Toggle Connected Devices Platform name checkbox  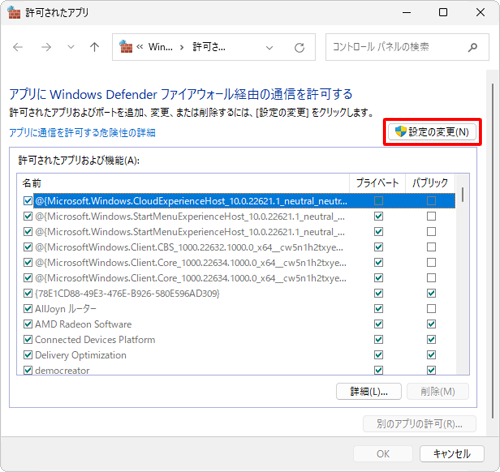click(28, 339)
